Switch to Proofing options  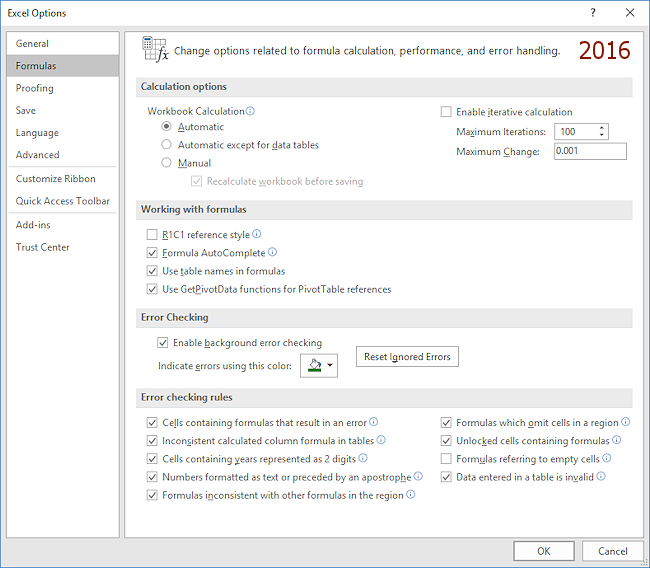63,88
